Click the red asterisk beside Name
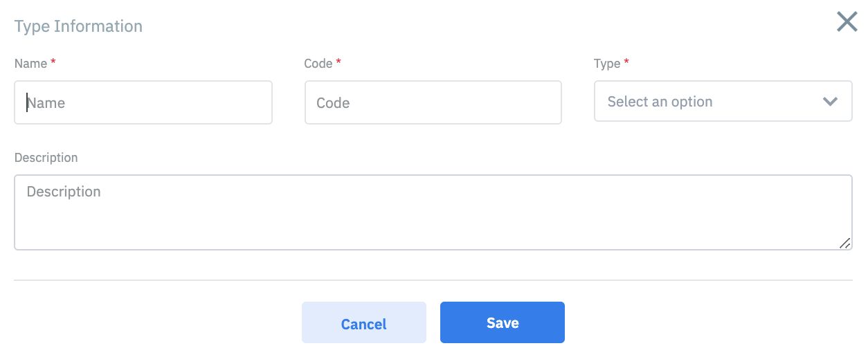The image size is (868, 357). pos(53,62)
